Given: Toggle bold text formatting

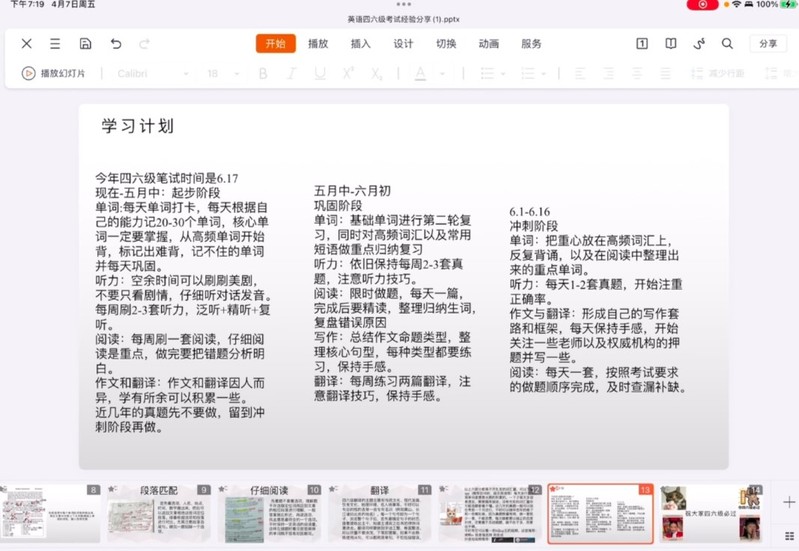Looking at the screenshot, I should tap(264, 74).
